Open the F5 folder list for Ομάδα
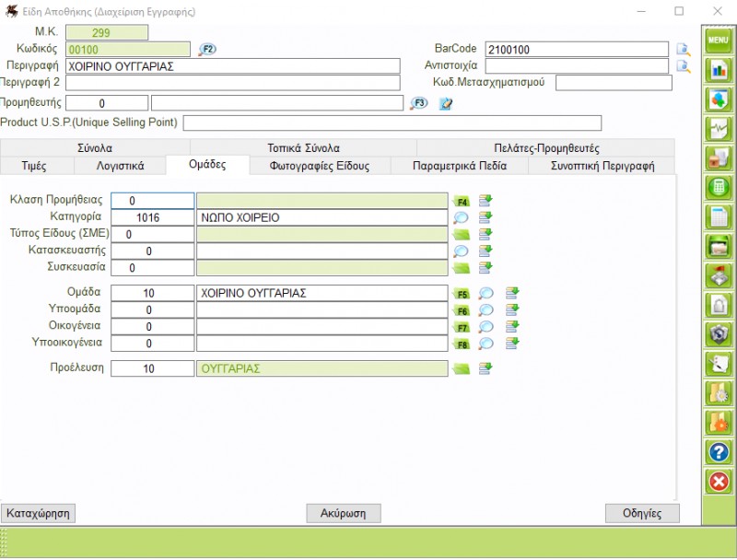This screenshot has height=560, width=737. pyautogui.click(x=462, y=294)
